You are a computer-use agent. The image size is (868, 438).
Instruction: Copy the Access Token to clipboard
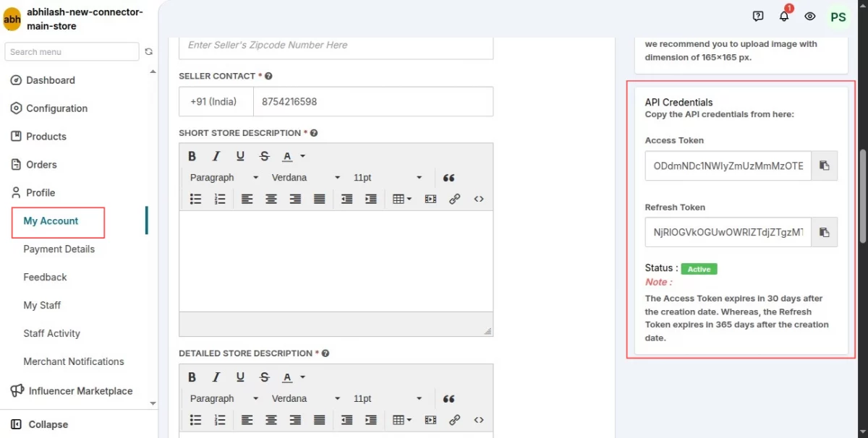point(824,166)
